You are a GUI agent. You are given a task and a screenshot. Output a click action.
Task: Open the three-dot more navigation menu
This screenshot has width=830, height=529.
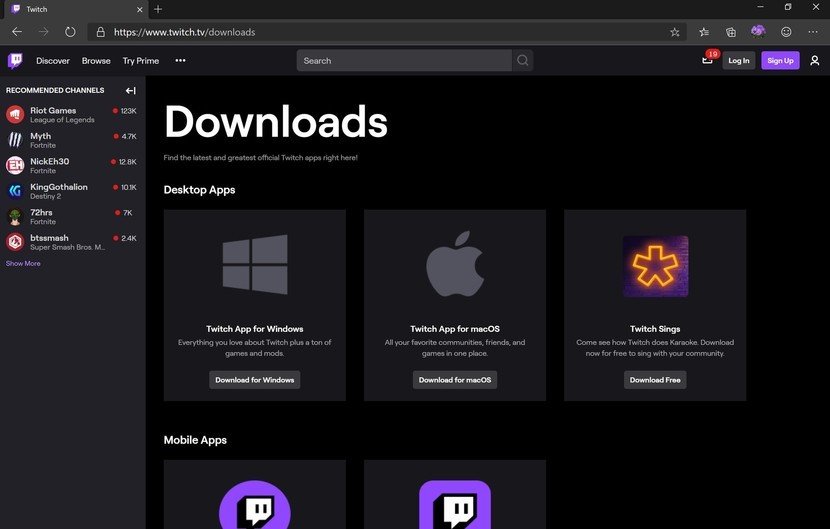click(181, 60)
